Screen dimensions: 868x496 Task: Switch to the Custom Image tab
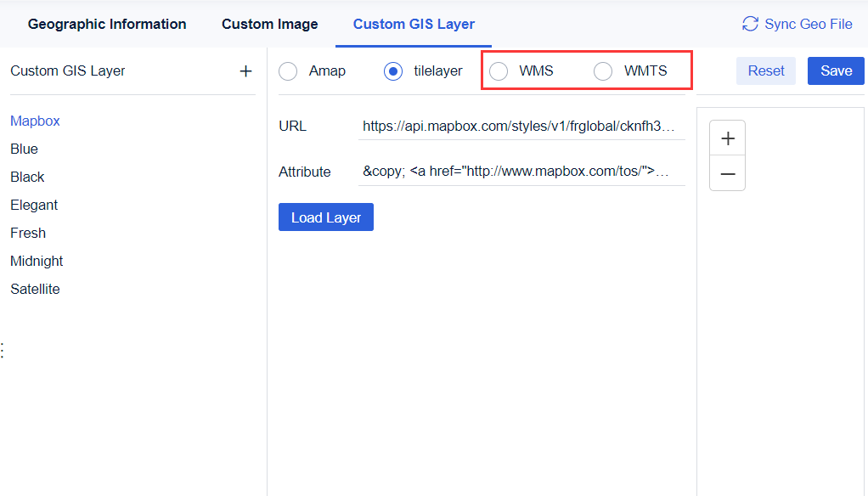(x=269, y=24)
